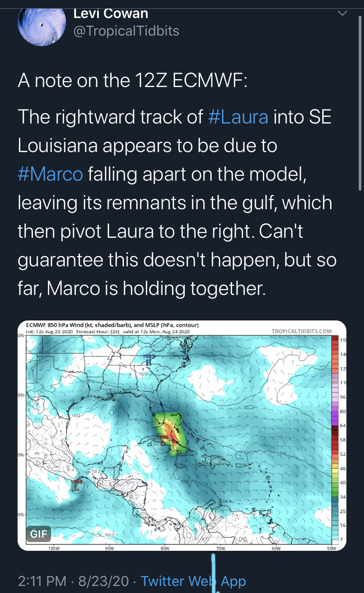
Task: Click the Levi Cowan display name
Action: (110, 13)
